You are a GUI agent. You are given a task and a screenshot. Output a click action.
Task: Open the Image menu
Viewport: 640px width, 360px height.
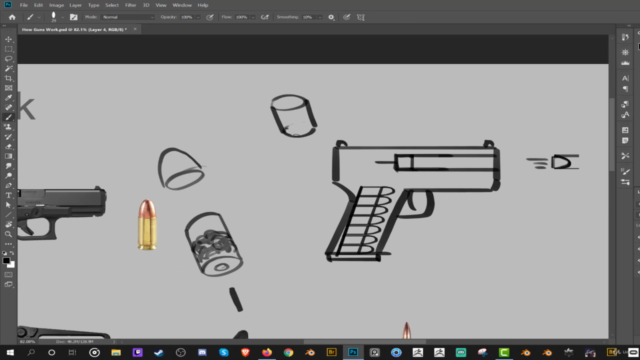coord(56,5)
